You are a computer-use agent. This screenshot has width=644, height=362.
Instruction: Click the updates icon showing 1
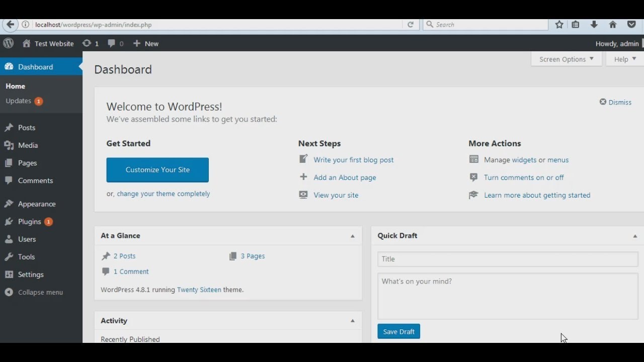coord(91,44)
